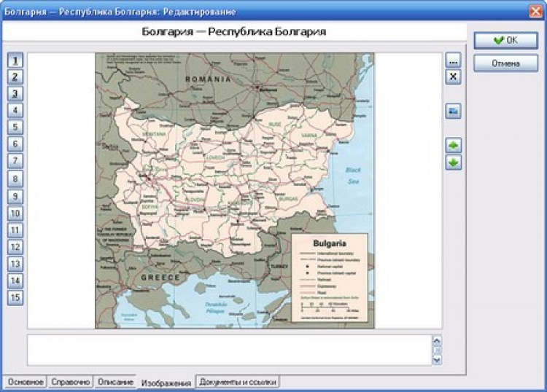Select image slot number 4

15,111
